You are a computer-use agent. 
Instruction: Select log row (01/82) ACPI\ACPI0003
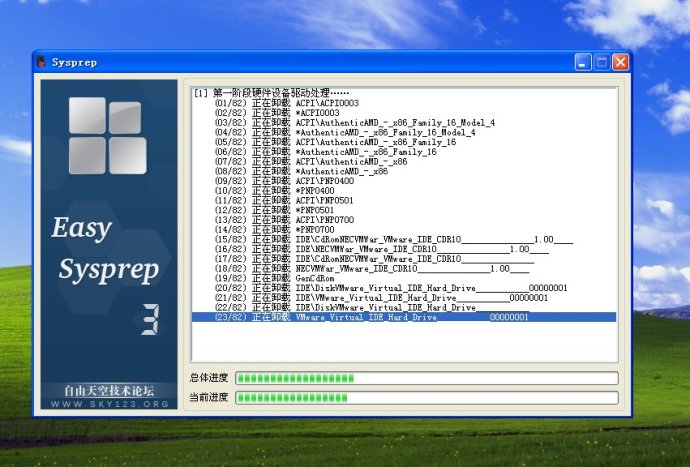click(404, 103)
